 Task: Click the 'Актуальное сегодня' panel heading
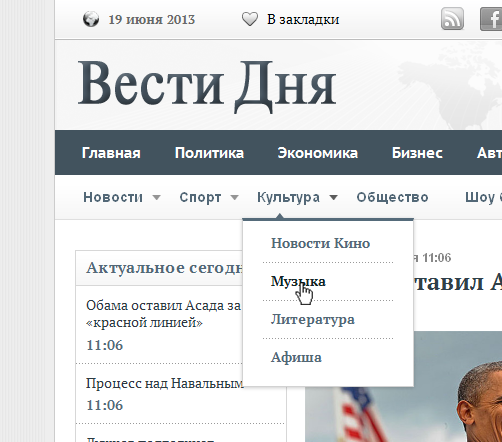[x=164, y=268]
